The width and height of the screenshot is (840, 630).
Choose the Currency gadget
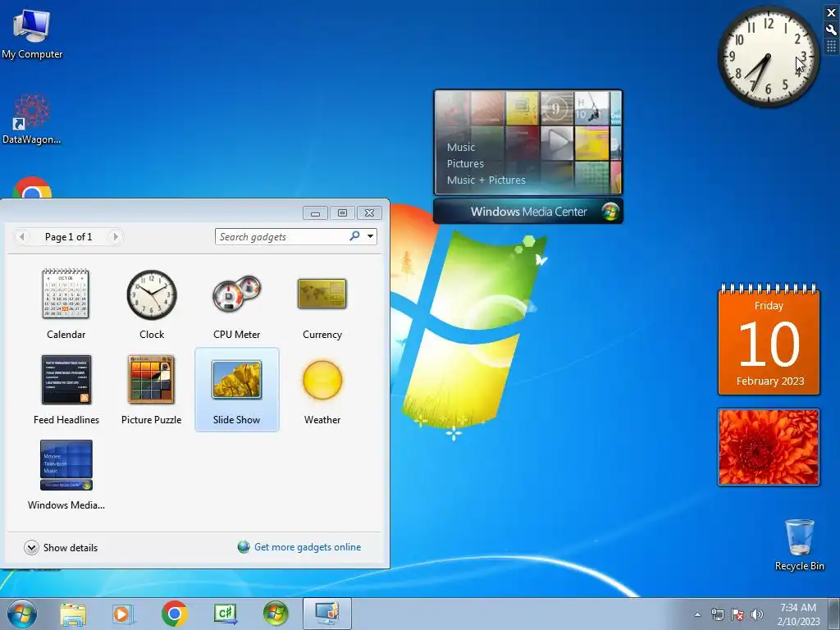(322, 304)
